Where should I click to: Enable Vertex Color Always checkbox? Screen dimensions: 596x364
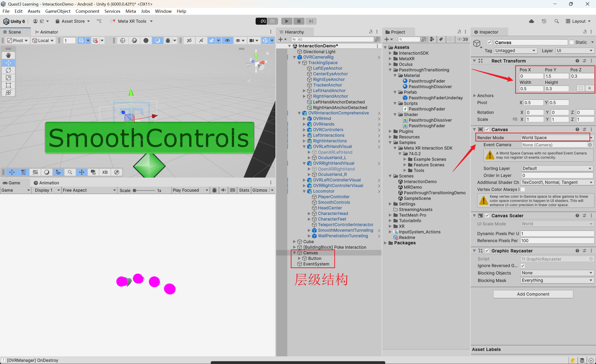pyautogui.click(x=523, y=189)
